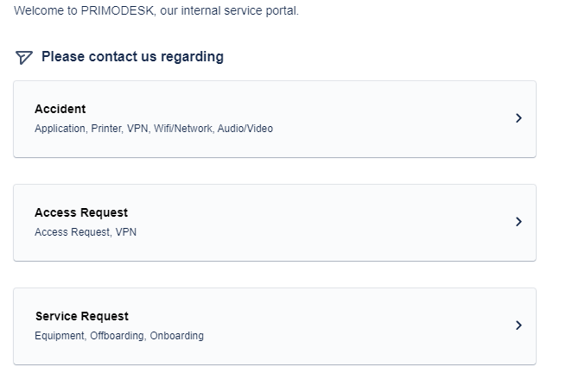
Task: Select the Service Request category card
Action: tap(275, 326)
